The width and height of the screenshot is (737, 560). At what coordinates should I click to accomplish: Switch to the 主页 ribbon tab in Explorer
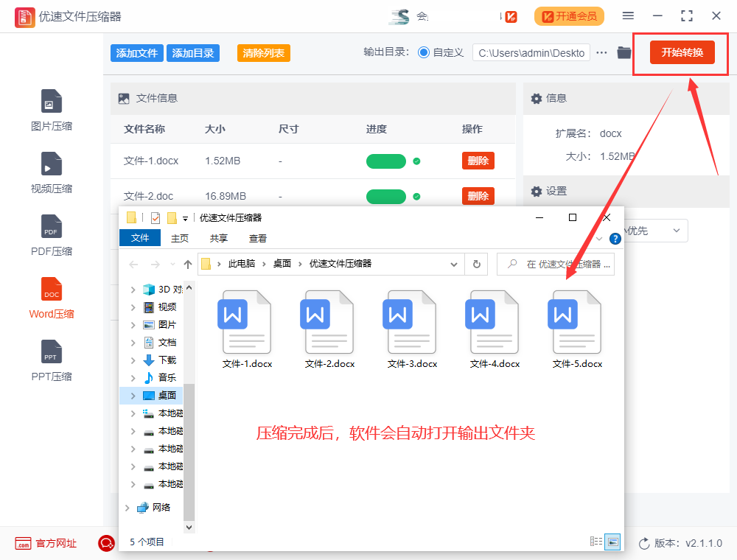click(180, 238)
